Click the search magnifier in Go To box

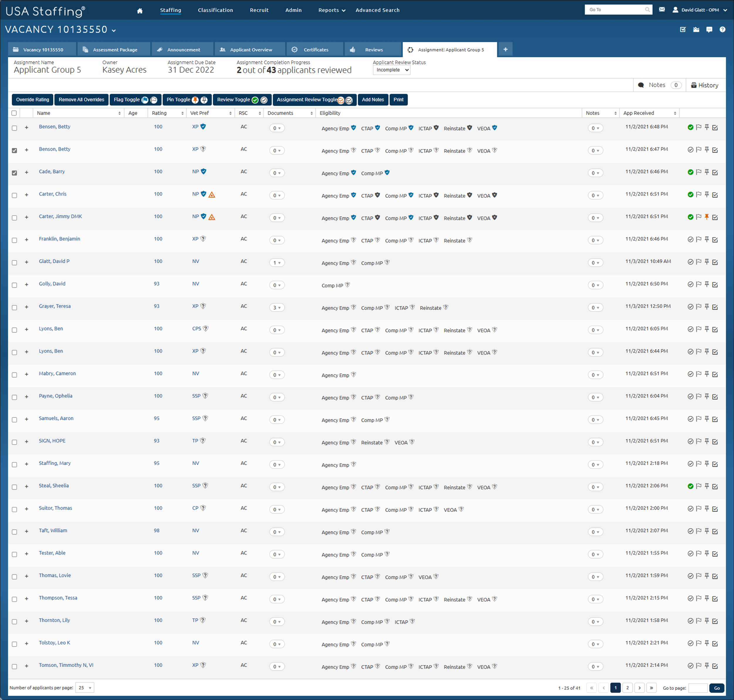647,10
